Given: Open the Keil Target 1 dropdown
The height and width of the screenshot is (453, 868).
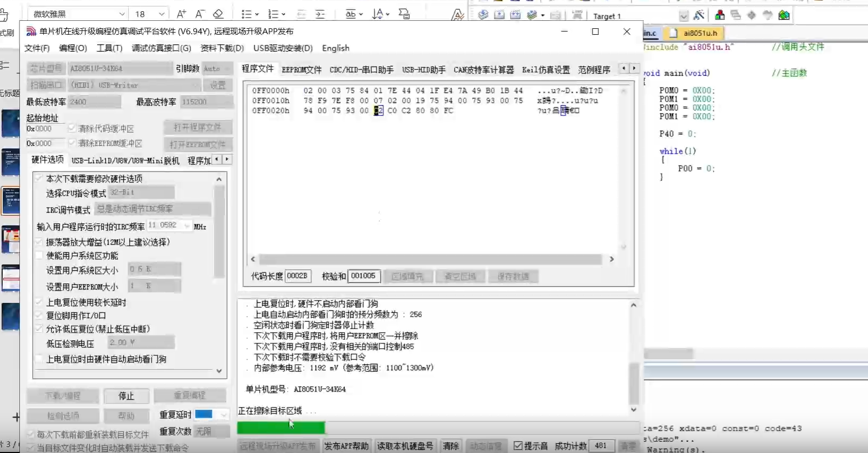Looking at the screenshot, I should point(683,16).
